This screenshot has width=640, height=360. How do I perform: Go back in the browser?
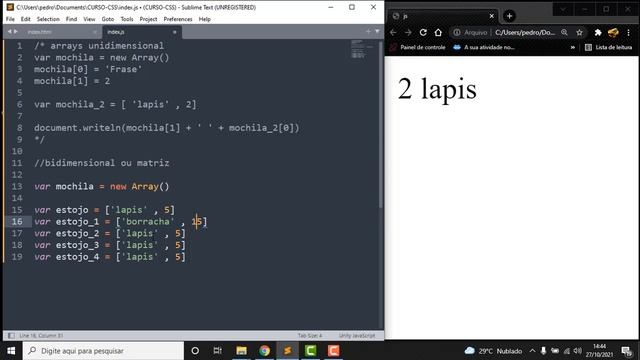point(393,33)
